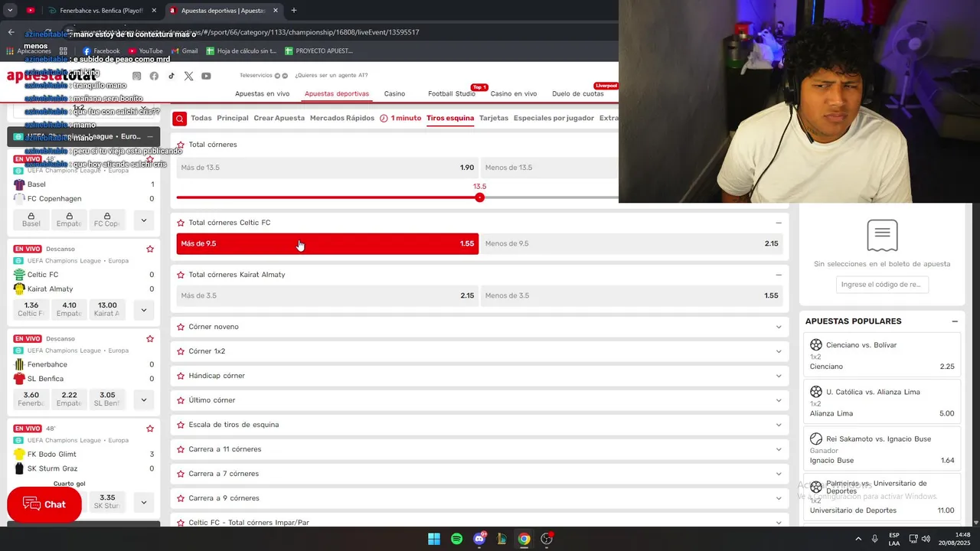Image resolution: width=980 pixels, height=551 pixels.
Task: Favorite the Córner noveno market star
Action: (181, 327)
